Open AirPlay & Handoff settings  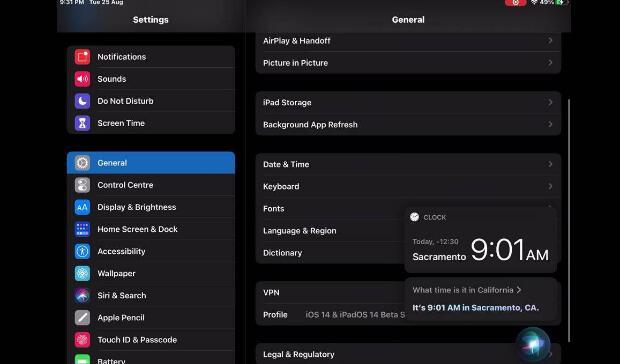tap(408, 41)
